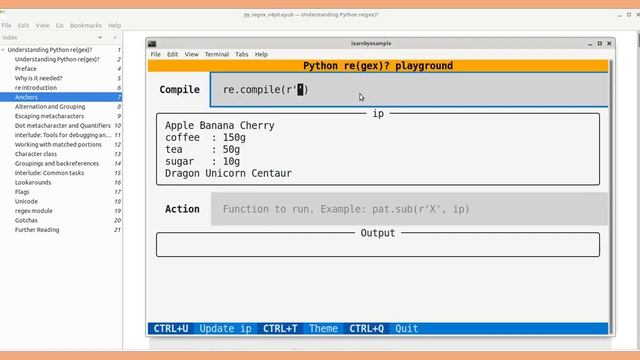This screenshot has width=640, height=360.
Task: Click the CTRL+Q Quit shortcut
Action: coord(384,329)
